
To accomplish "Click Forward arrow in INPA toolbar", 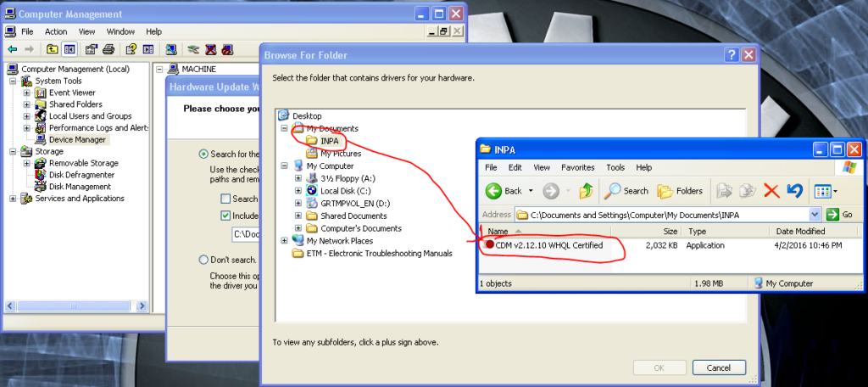I will pos(551,191).
